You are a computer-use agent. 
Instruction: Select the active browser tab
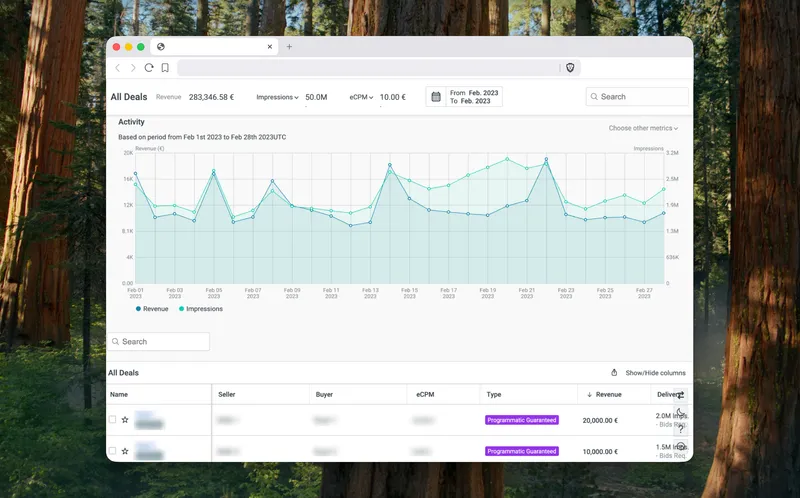pyautogui.click(x=214, y=46)
